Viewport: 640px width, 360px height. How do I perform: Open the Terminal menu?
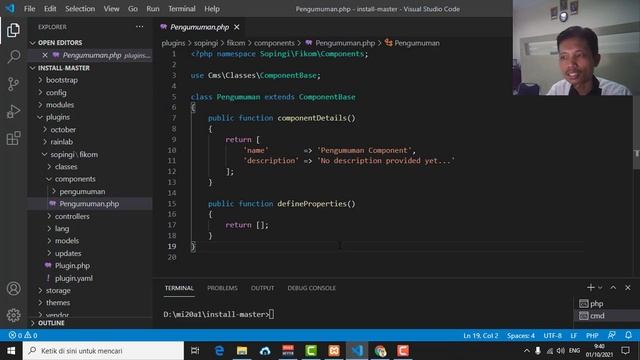pos(182,9)
